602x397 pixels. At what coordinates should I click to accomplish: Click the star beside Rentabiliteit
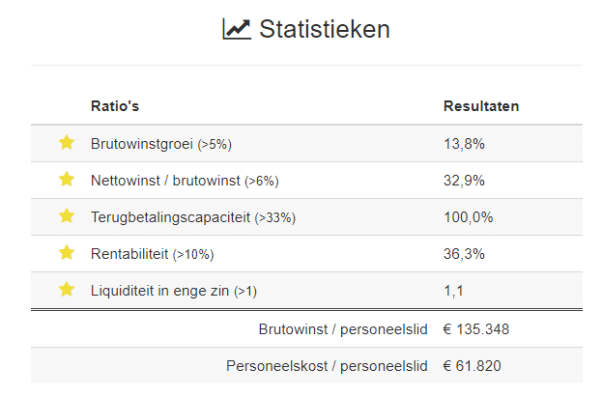click(x=66, y=253)
